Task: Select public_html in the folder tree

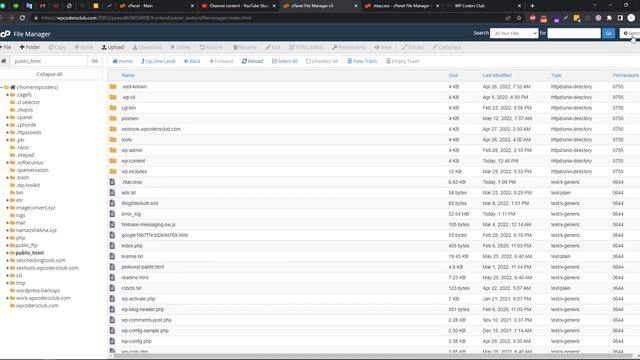Action: tap(29, 253)
